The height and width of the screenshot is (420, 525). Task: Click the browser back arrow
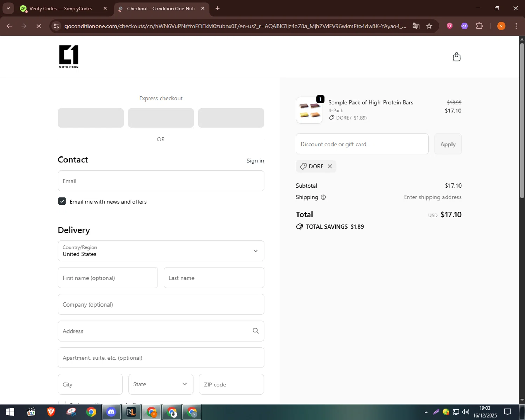coord(9,26)
